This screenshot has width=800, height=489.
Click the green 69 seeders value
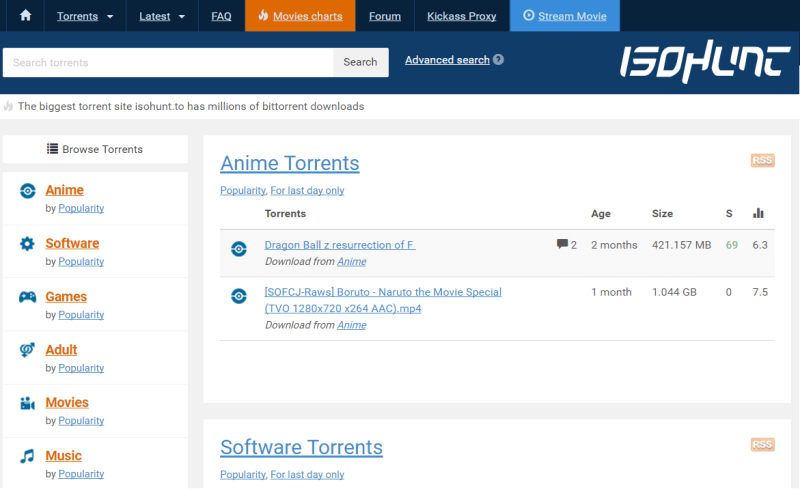[x=732, y=245]
